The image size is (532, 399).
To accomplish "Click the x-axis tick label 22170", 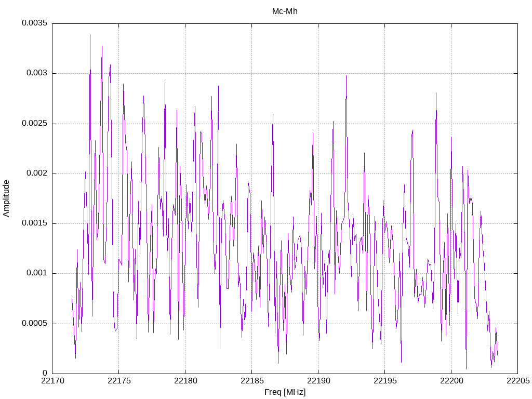I will coord(52,381).
